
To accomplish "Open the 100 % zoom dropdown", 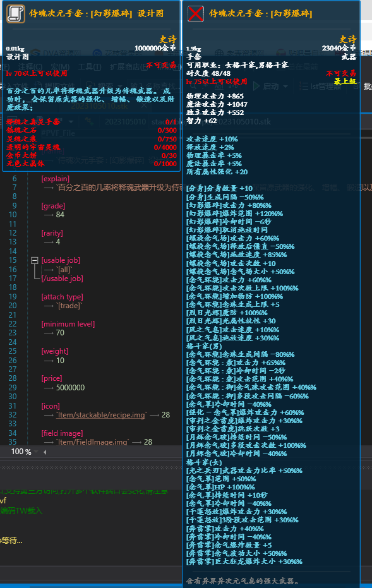I will 37,452.
